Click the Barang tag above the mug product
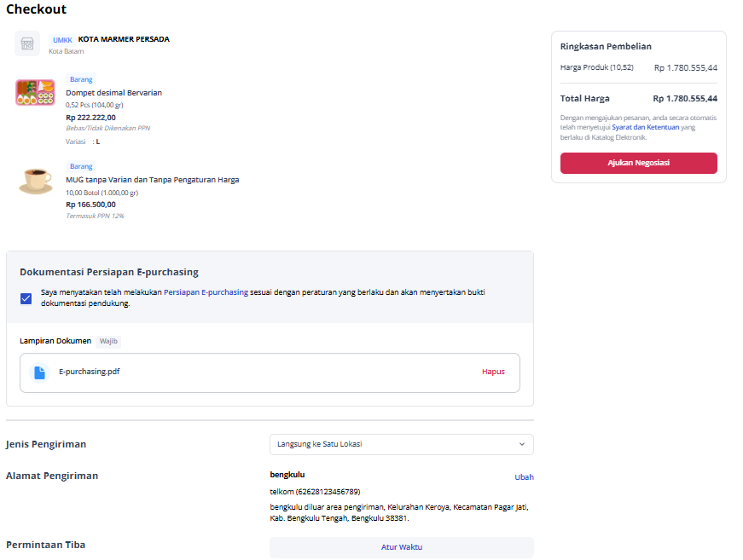Viewport: 743px width, 560px height. point(81,166)
